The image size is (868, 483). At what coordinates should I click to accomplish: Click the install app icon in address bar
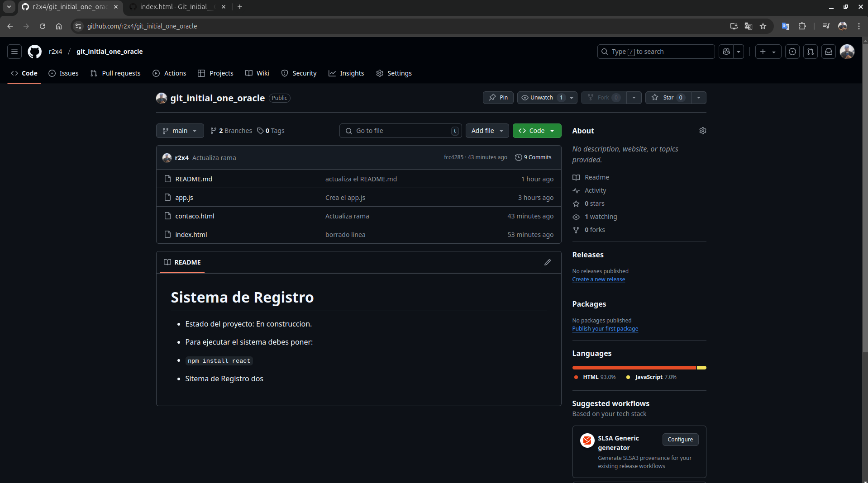(x=734, y=26)
